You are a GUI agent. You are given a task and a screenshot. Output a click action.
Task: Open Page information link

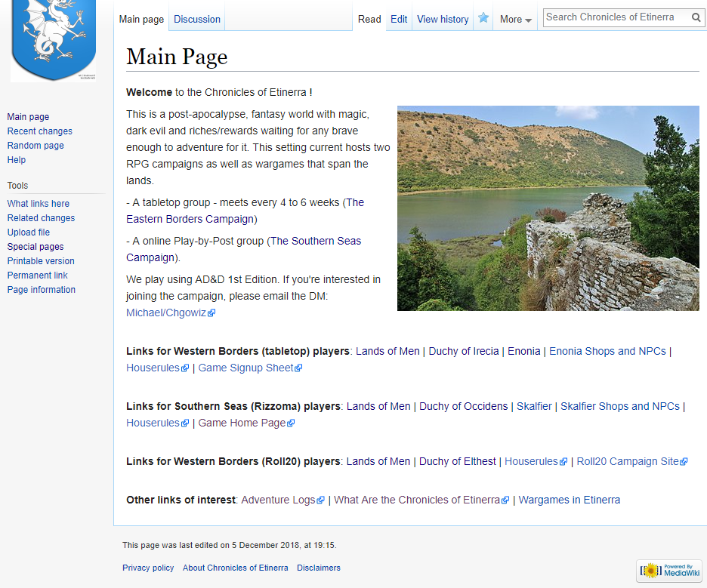(x=41, y=290)
